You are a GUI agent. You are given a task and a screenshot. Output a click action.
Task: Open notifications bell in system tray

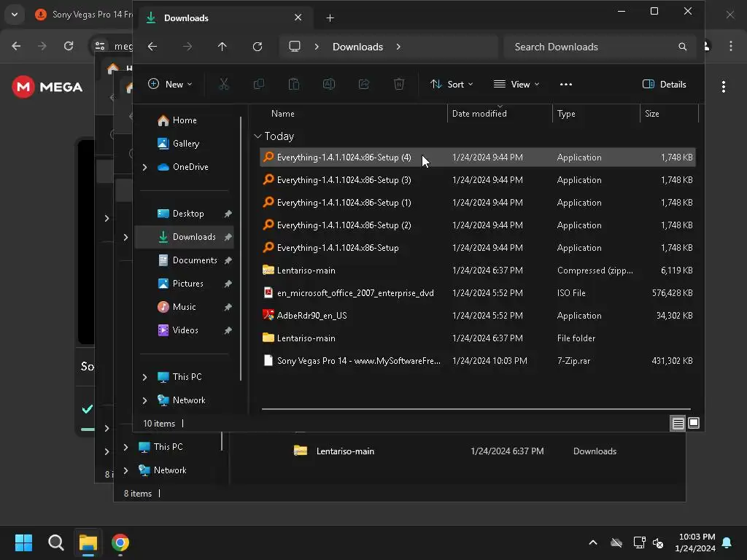coord(727,542)
